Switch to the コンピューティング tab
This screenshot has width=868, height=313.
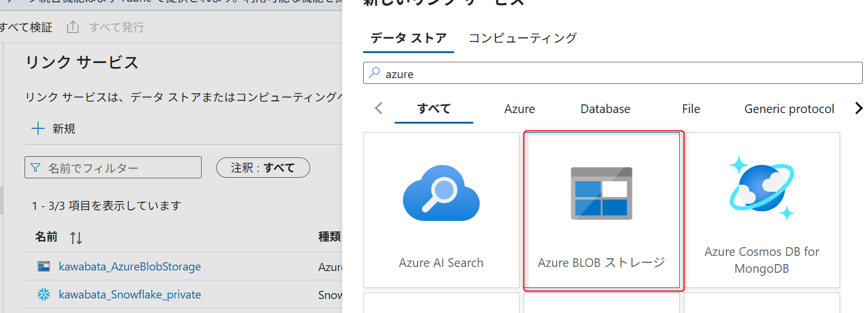coord(523,38)
